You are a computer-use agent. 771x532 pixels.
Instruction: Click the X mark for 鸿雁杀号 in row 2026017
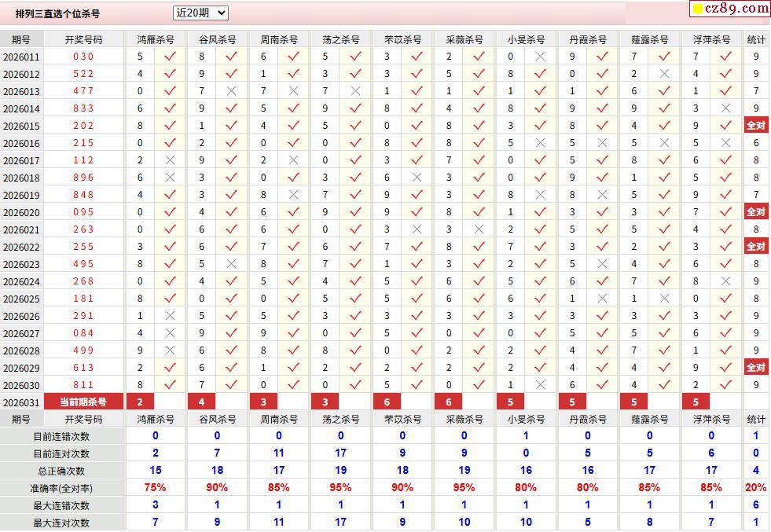click(x=170, y=160)
